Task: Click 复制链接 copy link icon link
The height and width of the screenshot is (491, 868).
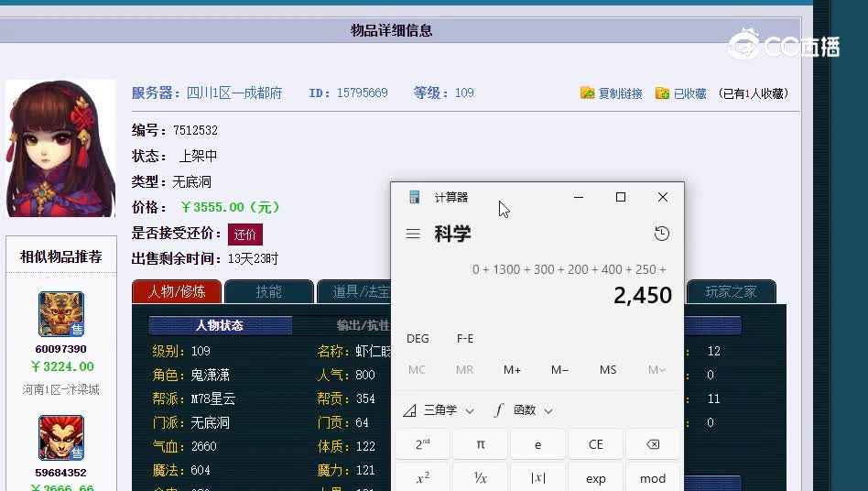Action: point(611,93)
